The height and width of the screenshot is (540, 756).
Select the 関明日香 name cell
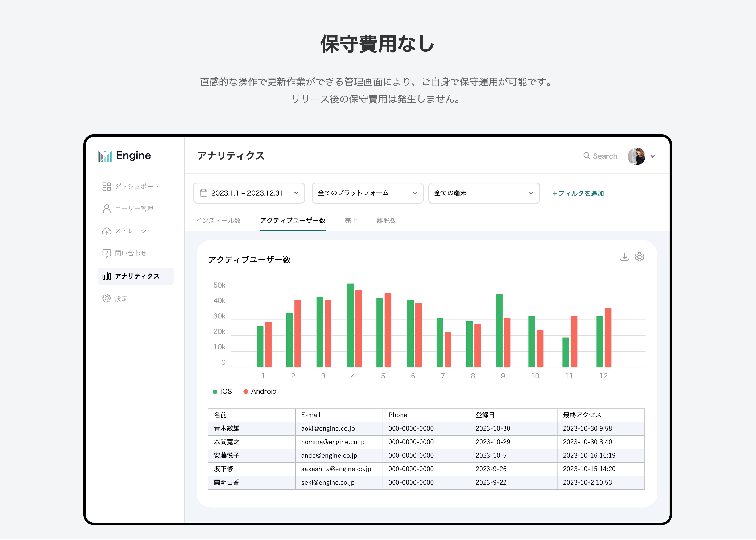252,483
